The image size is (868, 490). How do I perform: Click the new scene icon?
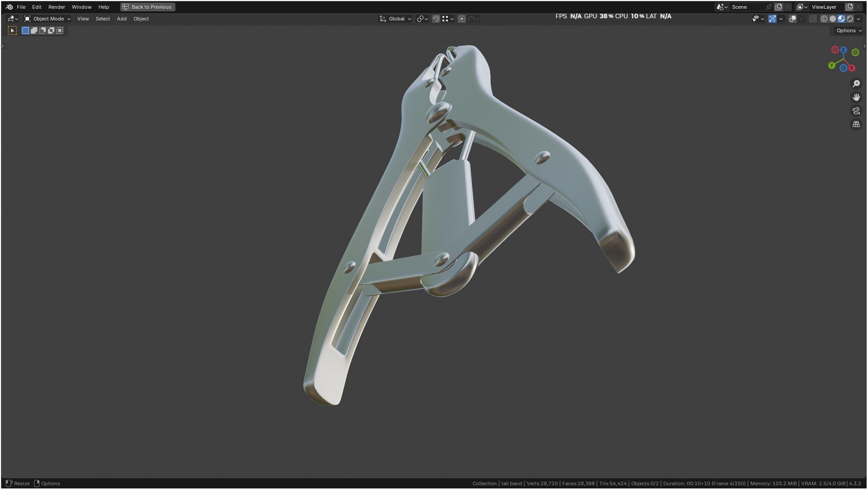(779, 7)
